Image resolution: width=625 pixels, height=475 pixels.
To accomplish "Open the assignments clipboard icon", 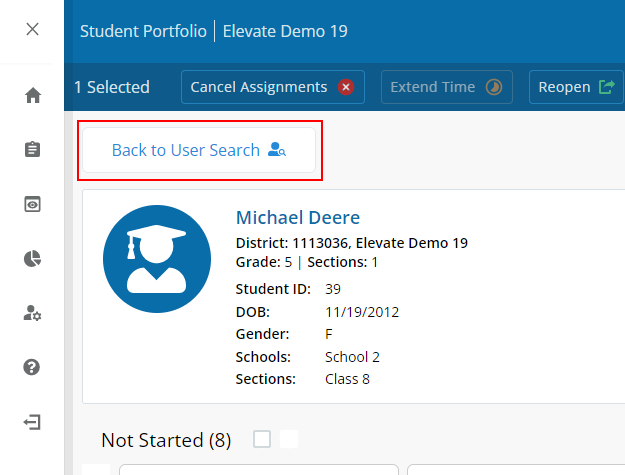I will (x=32, y=149).
